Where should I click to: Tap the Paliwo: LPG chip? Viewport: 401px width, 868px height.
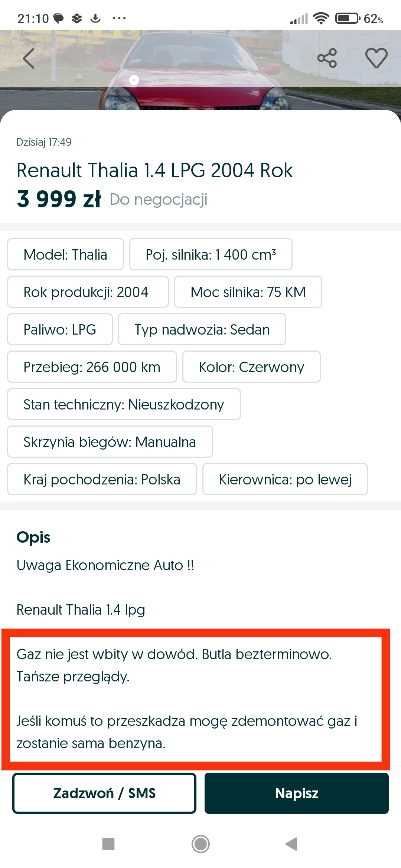point(60,329)
